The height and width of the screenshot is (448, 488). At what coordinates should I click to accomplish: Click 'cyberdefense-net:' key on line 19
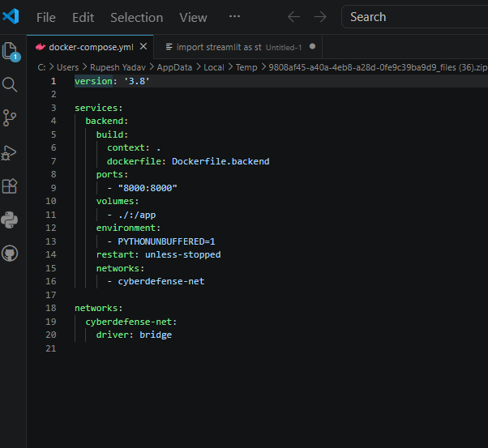(131, 322)
